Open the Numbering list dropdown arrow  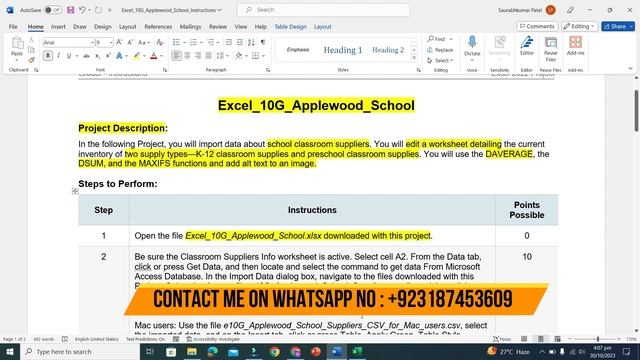click(201, 42)
